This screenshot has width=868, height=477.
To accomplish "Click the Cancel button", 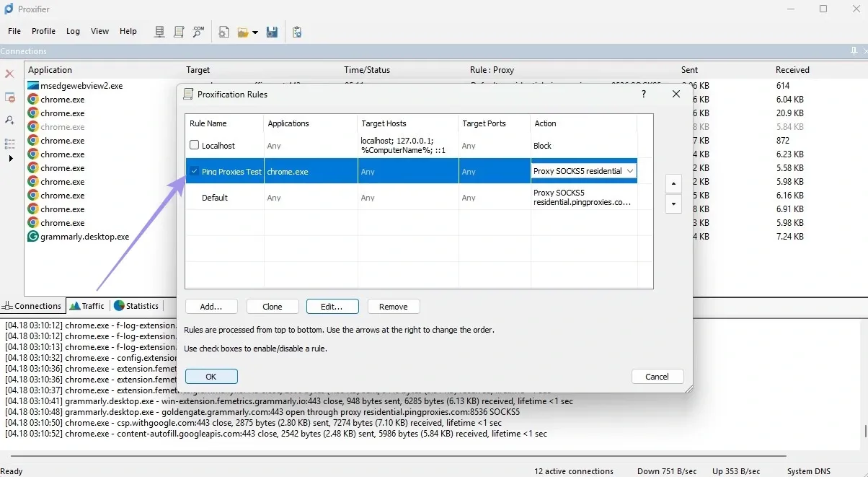I will (x=657, y=377).
